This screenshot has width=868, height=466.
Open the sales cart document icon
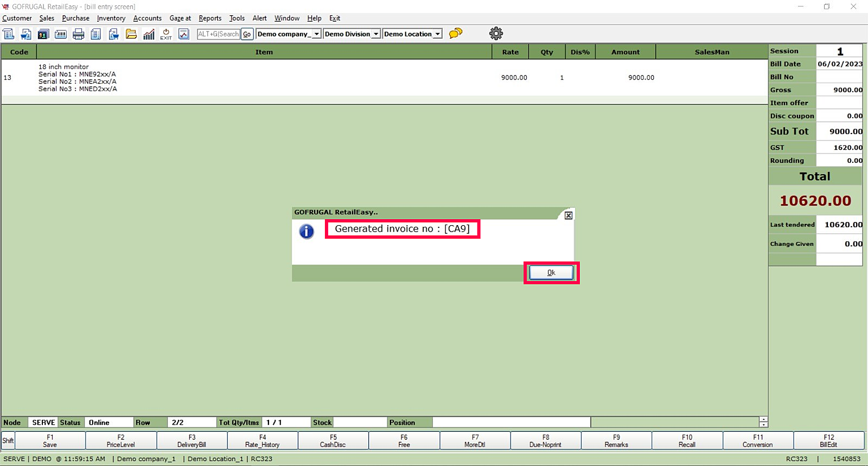(x=26, y=34)
